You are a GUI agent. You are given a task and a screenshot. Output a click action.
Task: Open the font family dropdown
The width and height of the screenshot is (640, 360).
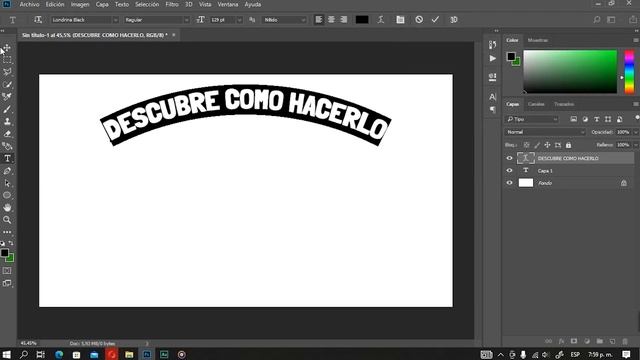[116, 20]
